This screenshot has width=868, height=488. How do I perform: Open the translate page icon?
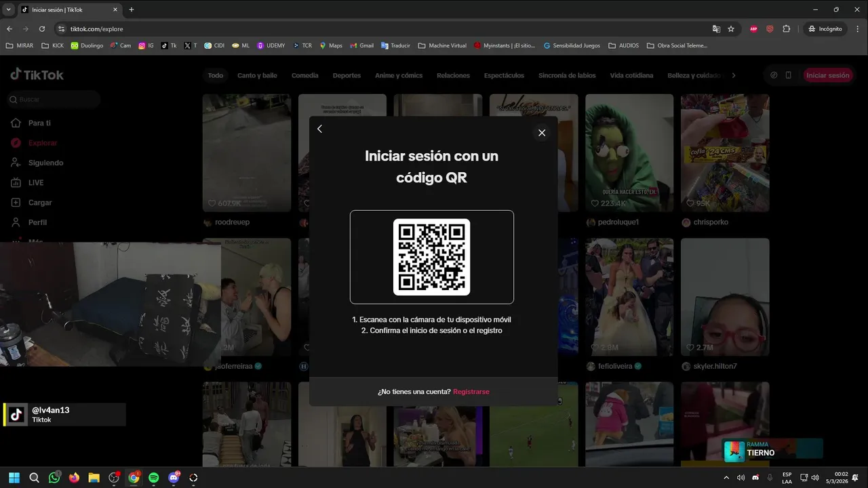716,29
